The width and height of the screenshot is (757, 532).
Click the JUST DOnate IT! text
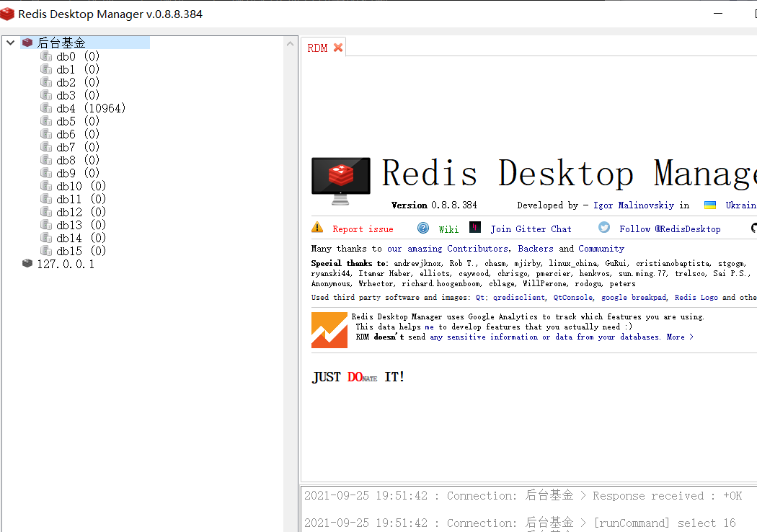358,377
